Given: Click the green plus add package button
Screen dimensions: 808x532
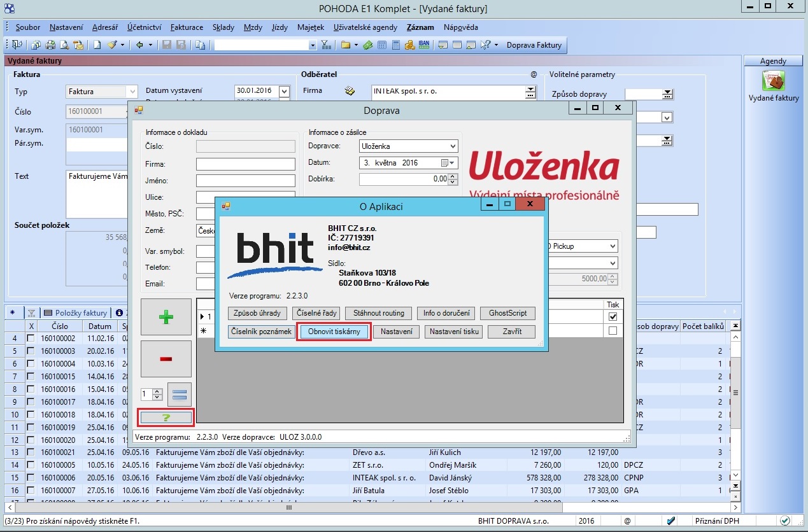Looking at the screenshot, I should point(166,317).
